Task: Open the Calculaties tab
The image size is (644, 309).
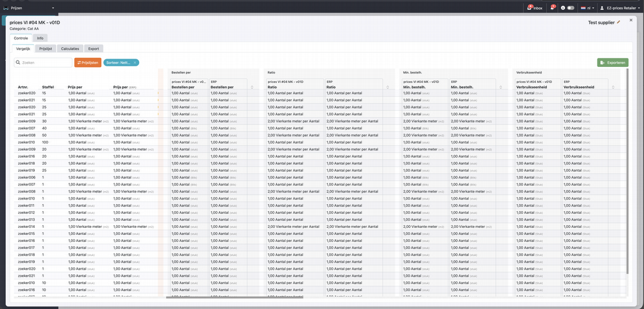Action: [70, 48]
